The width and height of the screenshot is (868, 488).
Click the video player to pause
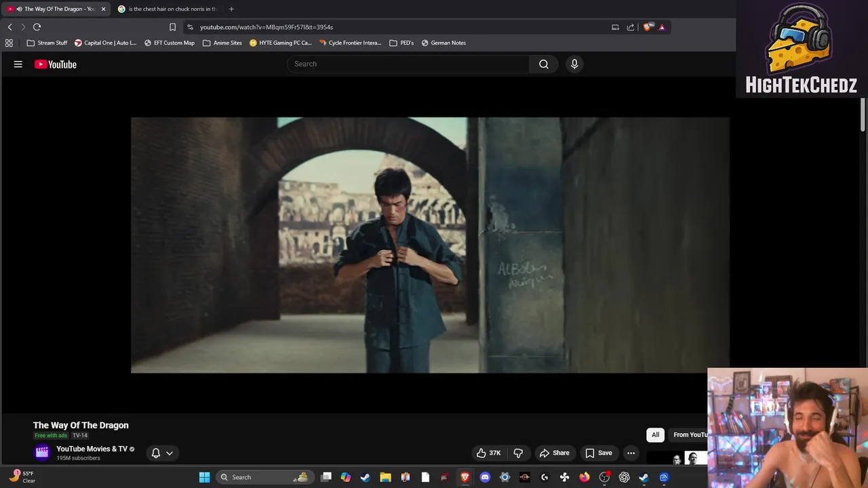click(x=430, y=245)
